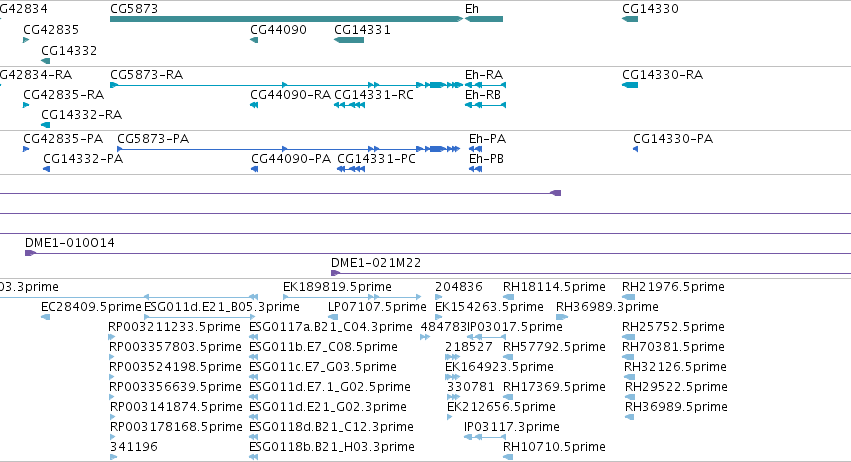Select the RH29522.5prime EST label
Image resolution: width=851 pixels, height=462 pixels.
coord(676,388)
